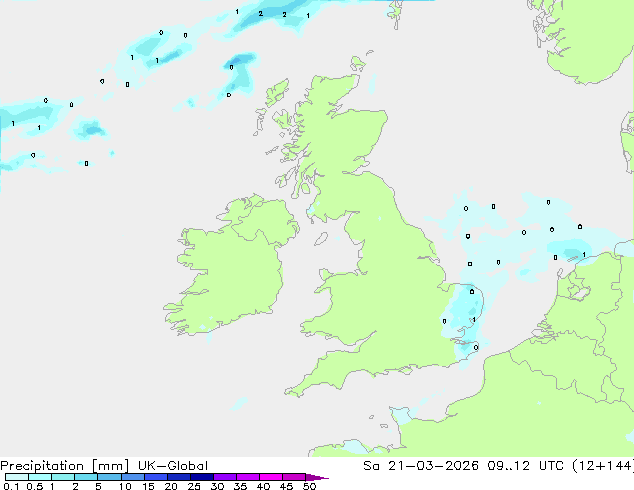Click the 'Precipitation [mm]' title text
Screen dimensions: 634x490
point(64,466)
